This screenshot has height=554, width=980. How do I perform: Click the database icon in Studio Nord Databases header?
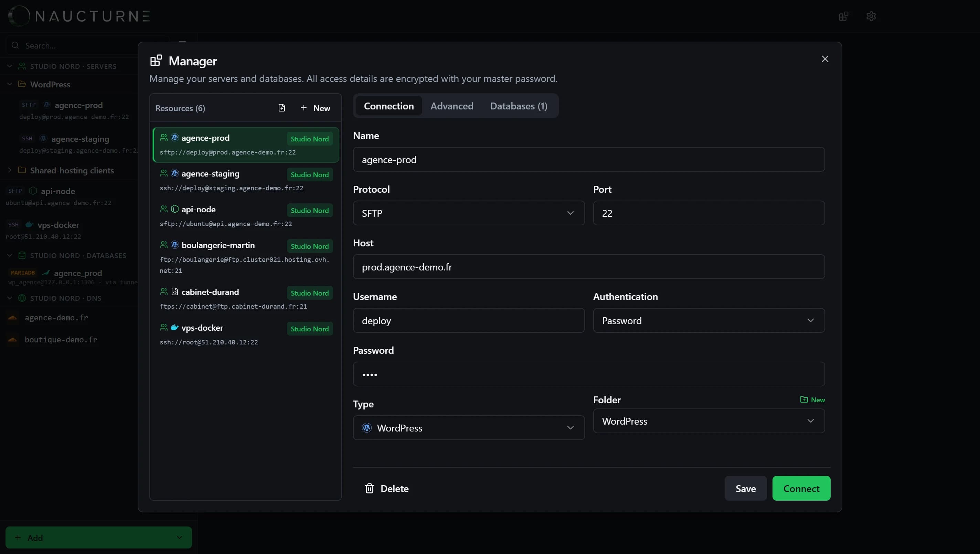click(22, 255)
